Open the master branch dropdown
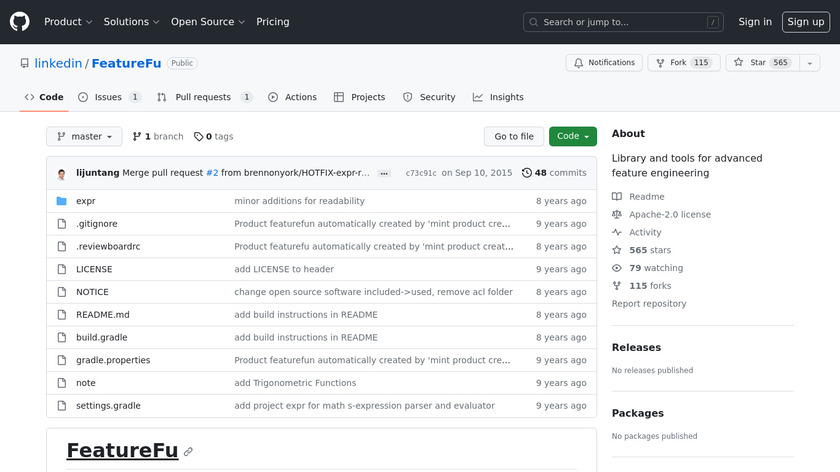 [x=84, y=137]
